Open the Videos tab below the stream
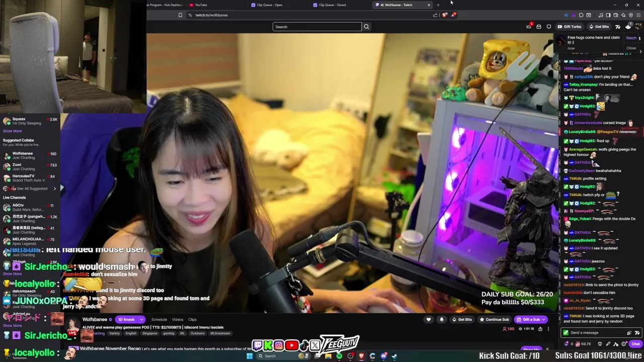This screenshot has height=362, width=644. click(x=178, y=320)
